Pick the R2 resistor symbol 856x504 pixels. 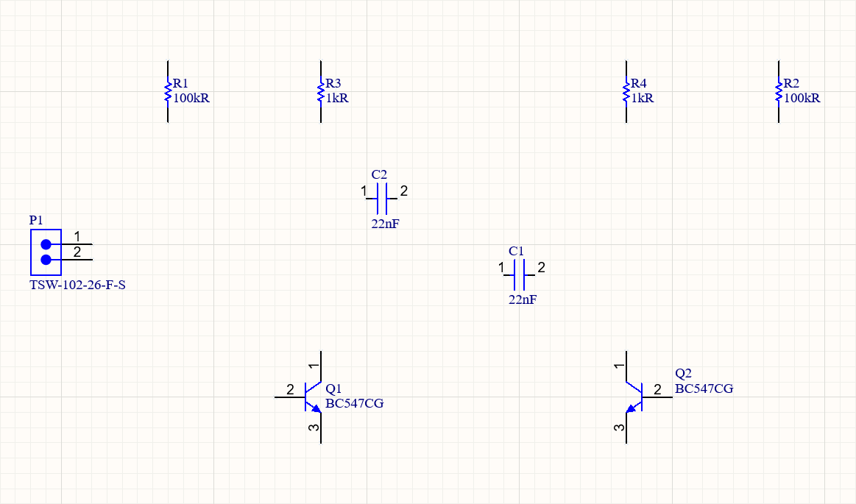[779, 92]
